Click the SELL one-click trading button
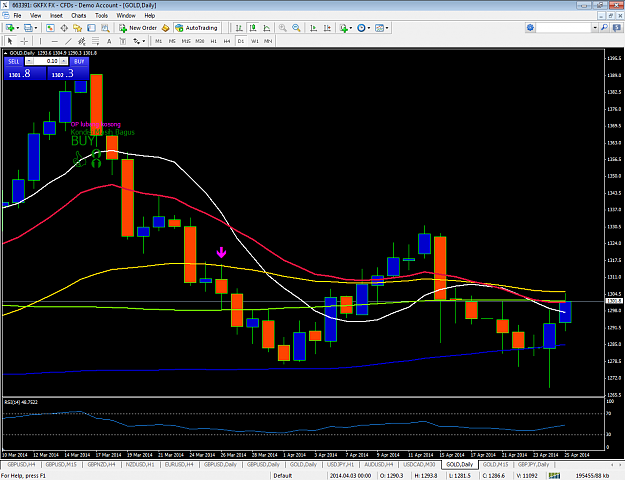625x480 pixels. pos(14,61)
